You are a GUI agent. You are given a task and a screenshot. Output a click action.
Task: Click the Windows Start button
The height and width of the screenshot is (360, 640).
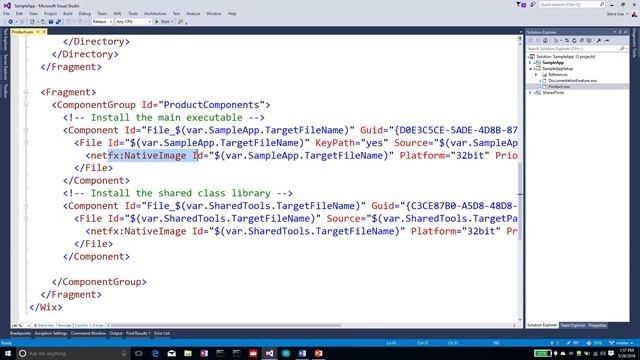(7, 353)
